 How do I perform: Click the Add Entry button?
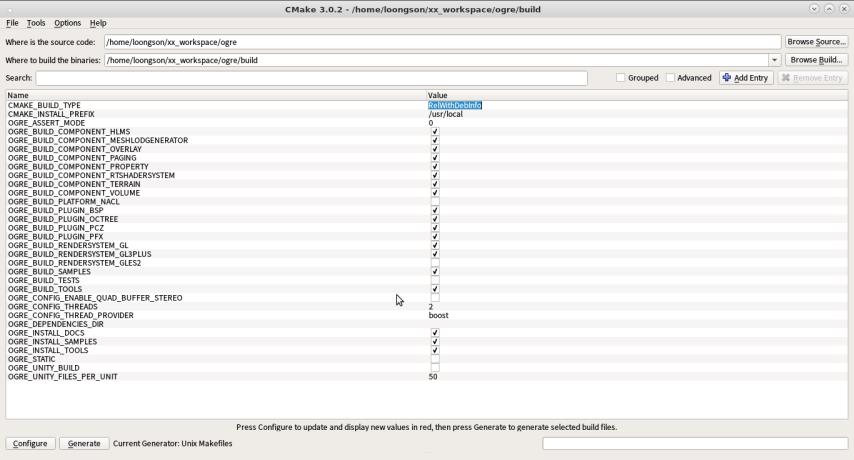746,78
